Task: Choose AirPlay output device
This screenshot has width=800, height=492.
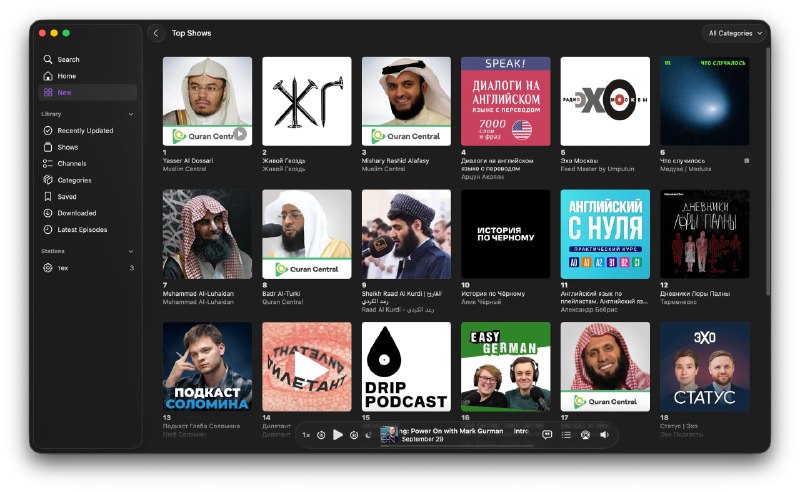Action: [x=585, y=435]
